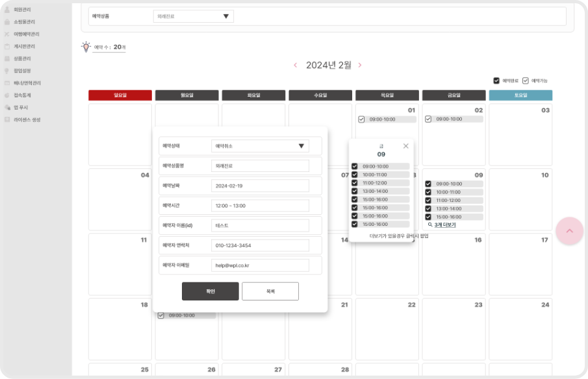This screenshot has height=379, width=588.
Task: Close the day 09 popup with X
Action: [406, 146]
